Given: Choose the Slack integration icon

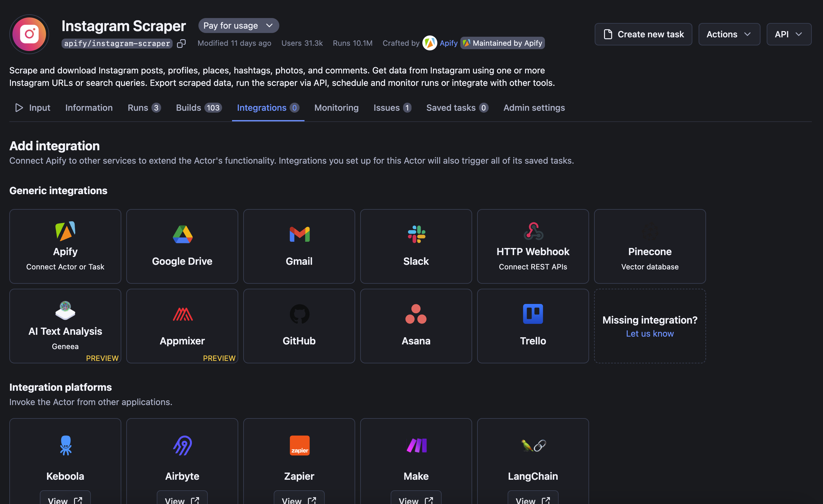Looking at the screenshot, I should 416,234.
